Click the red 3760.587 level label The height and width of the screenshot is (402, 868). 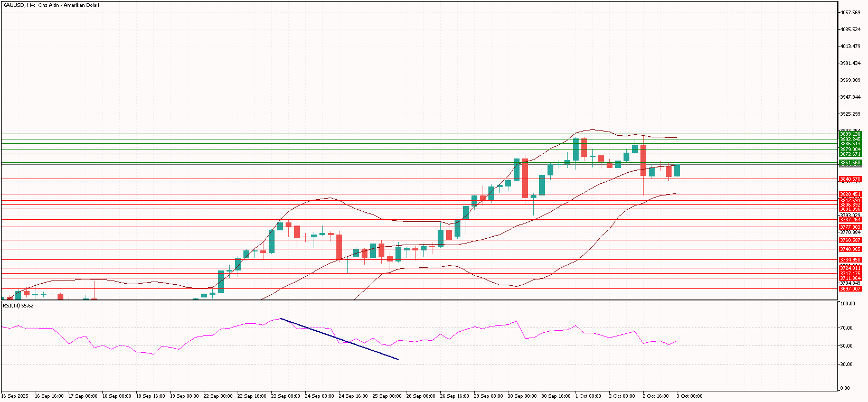[850, 240]
